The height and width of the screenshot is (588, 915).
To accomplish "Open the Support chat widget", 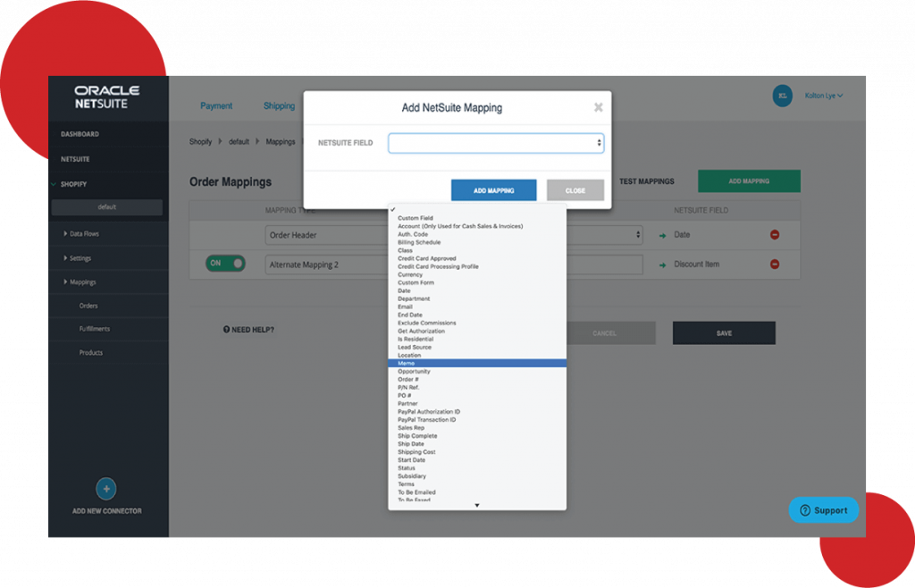I will 823,510.
